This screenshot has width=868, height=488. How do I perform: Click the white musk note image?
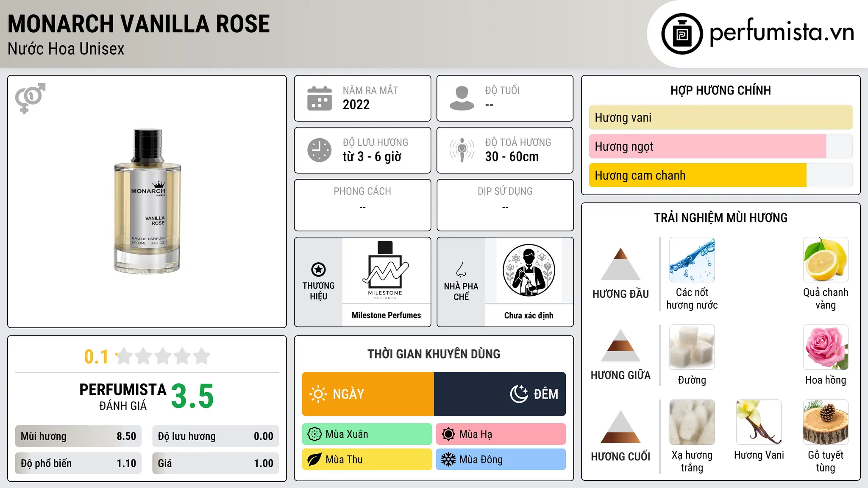(692, 422)
